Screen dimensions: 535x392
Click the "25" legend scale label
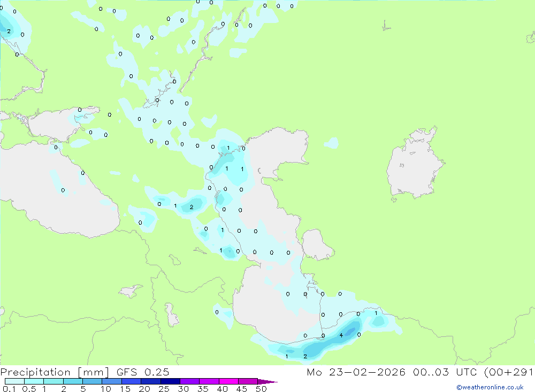click(x=164, y=389)
